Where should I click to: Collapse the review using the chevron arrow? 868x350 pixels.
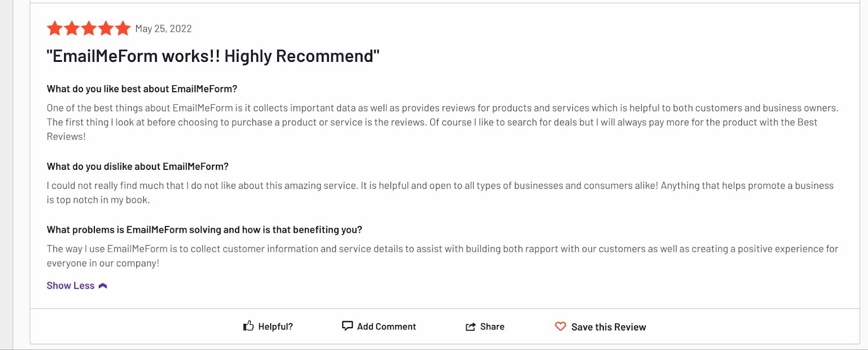[x=103, y=286]
